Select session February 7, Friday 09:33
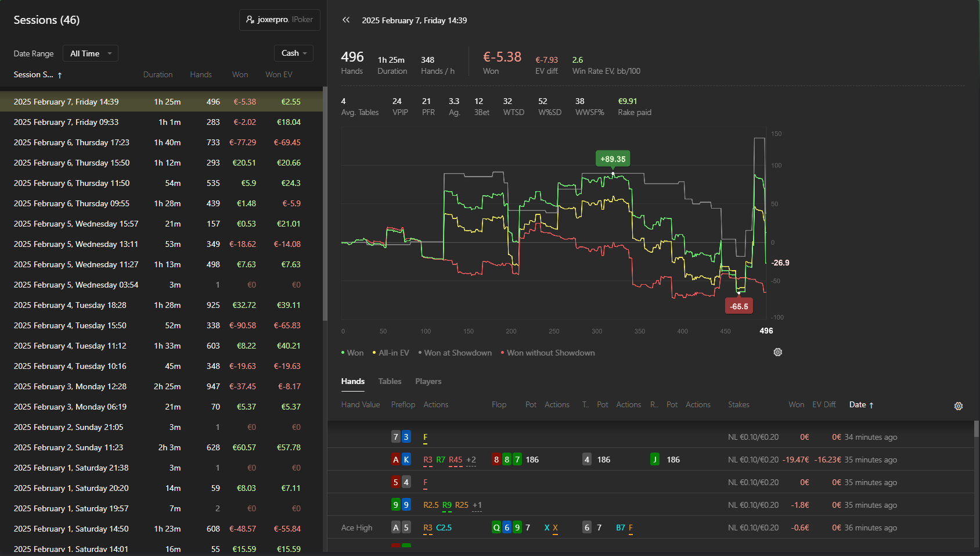 (x=161, y=122)
